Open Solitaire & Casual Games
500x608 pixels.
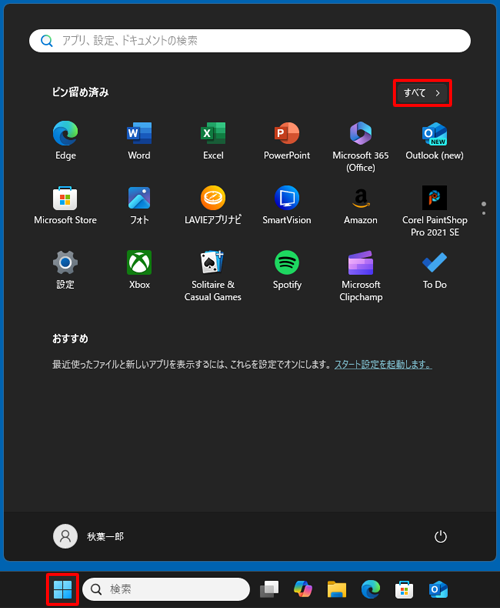click(x=213, y=276)
